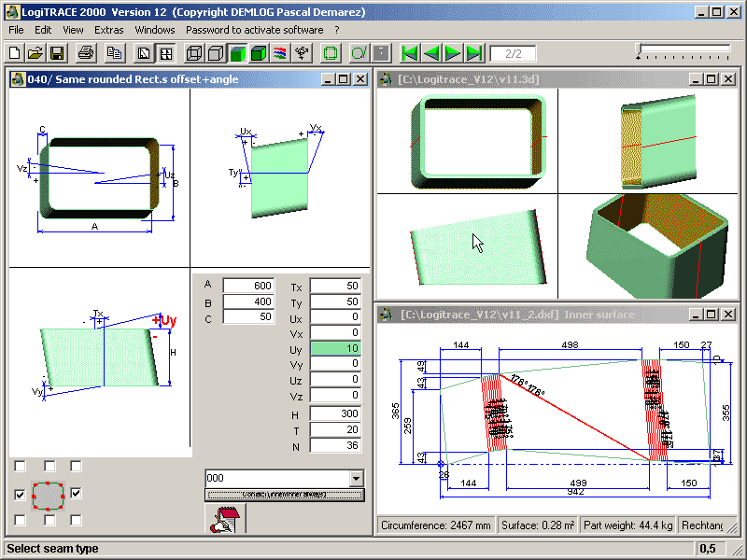Screen dimensions: 747x560
Task: Click the 'Surface: 0.28 m²' status text
Action: click(538, 525)
